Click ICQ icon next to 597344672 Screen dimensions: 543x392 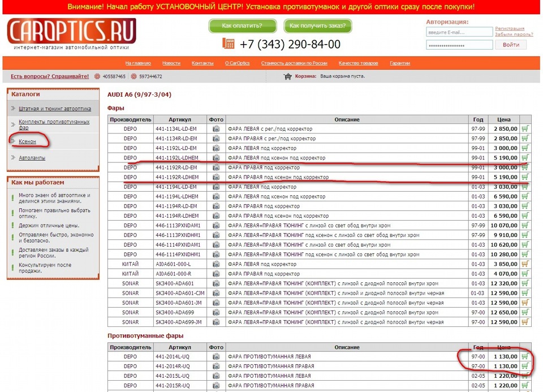pos(133,76)
